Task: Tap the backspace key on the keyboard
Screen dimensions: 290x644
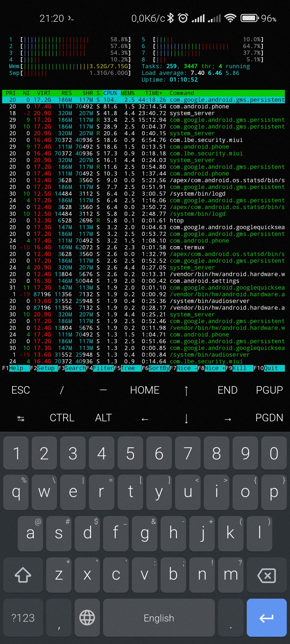Action: (267, 575)
